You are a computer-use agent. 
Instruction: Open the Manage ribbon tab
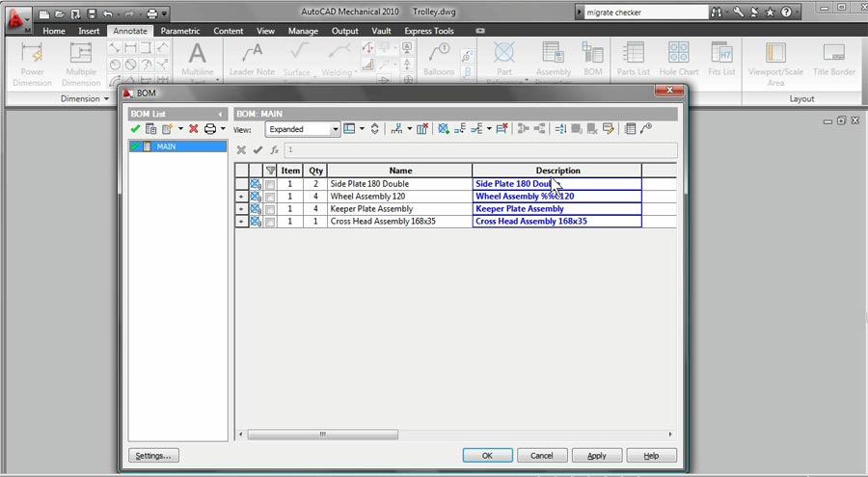(x=303, y=31)
